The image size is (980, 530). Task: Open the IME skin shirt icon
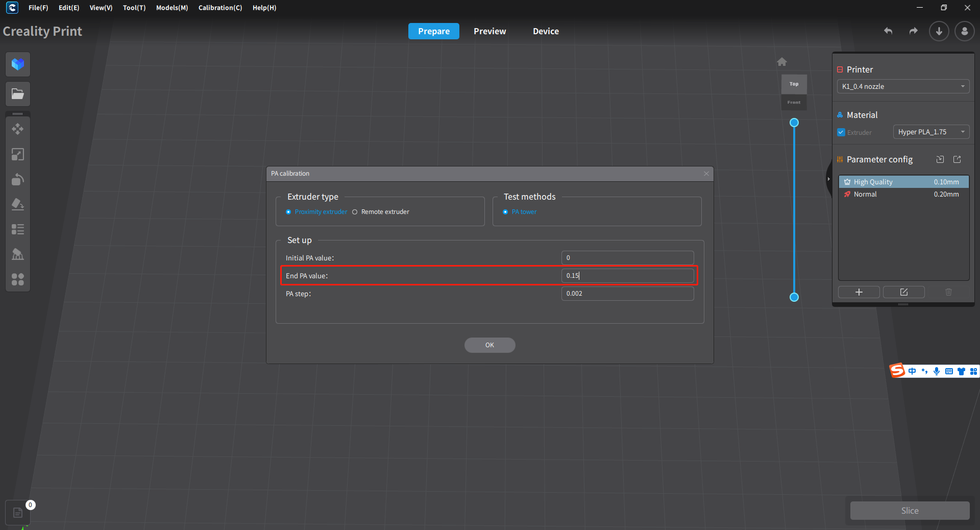pos(962,371)
